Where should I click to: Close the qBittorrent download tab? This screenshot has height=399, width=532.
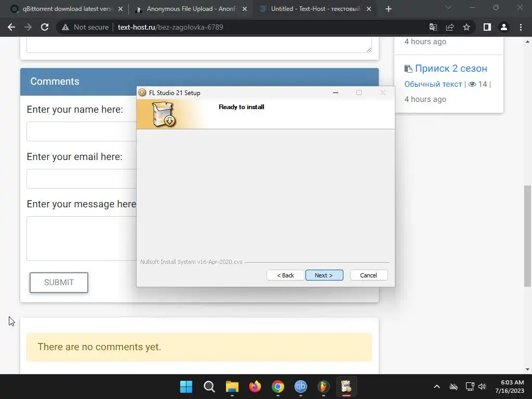coord(121,9)
